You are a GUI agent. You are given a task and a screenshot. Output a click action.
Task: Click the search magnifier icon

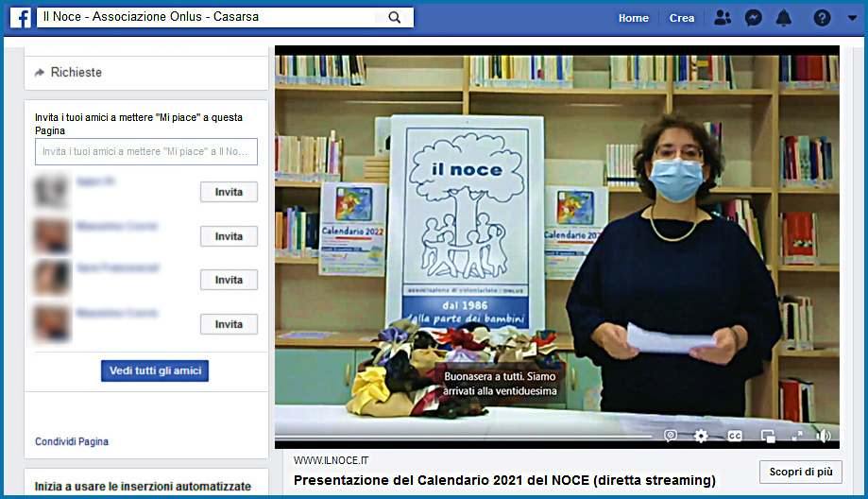pos(394,18)
